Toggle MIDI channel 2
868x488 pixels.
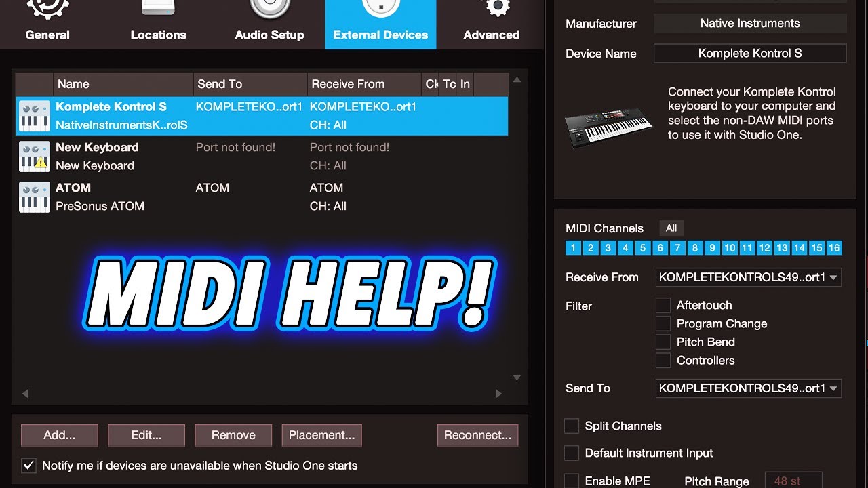pyautogui.click(x=591, y=248)
